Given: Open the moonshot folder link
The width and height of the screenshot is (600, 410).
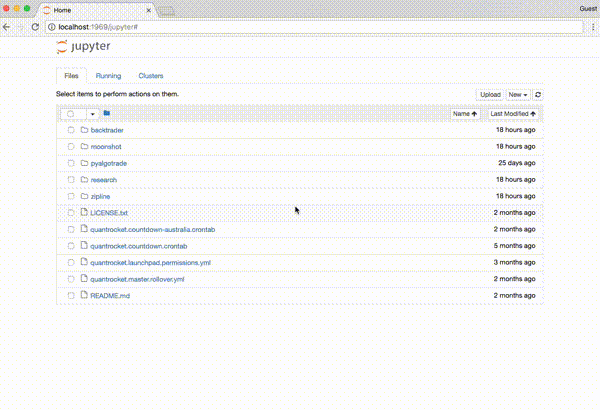Looking at the screenshot, I should [x=106, y=147].
